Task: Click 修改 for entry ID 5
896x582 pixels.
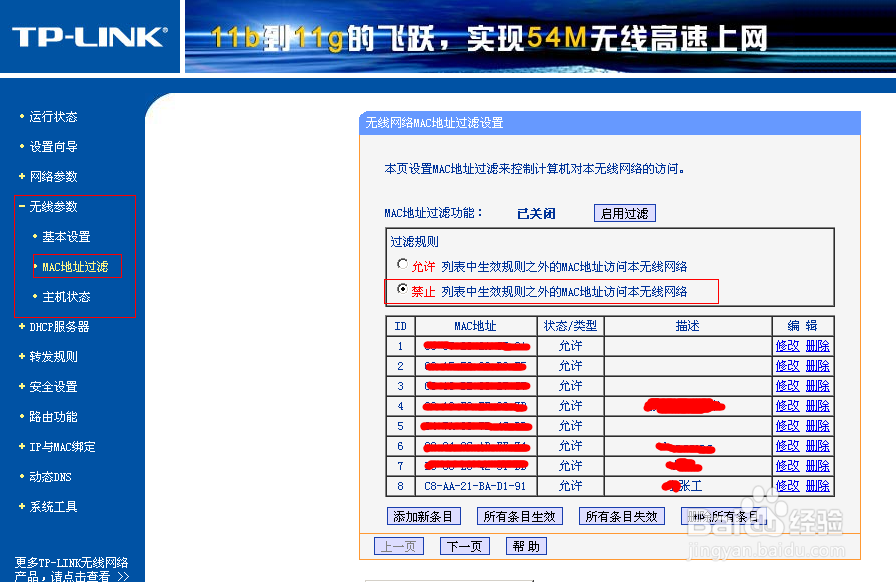Action: (787, 426)
